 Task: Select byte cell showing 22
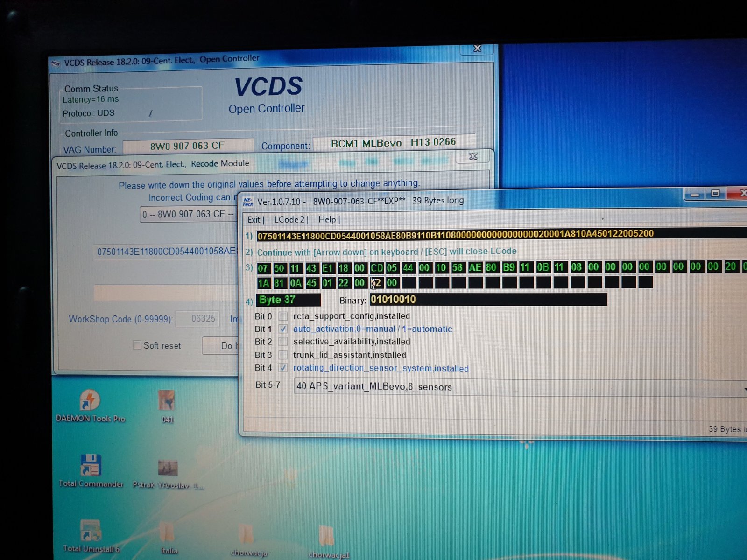point(343,283)
